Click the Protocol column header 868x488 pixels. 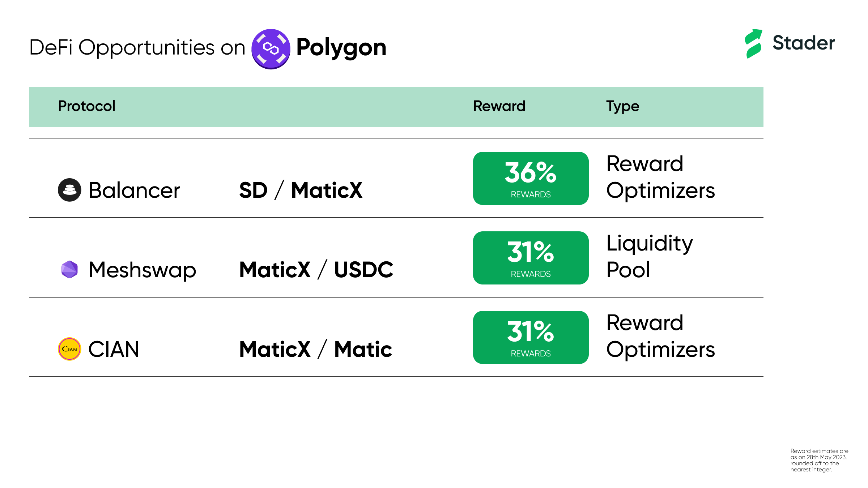point(87,106)
